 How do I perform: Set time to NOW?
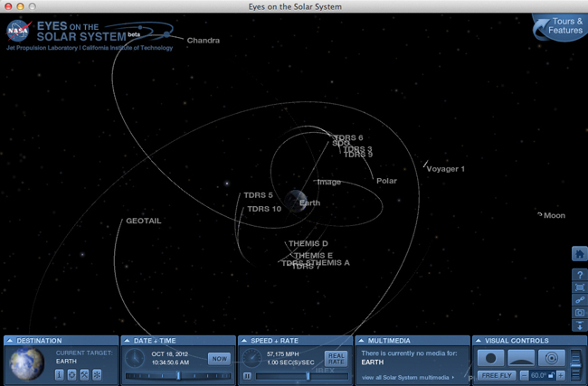tap(220, 359)
